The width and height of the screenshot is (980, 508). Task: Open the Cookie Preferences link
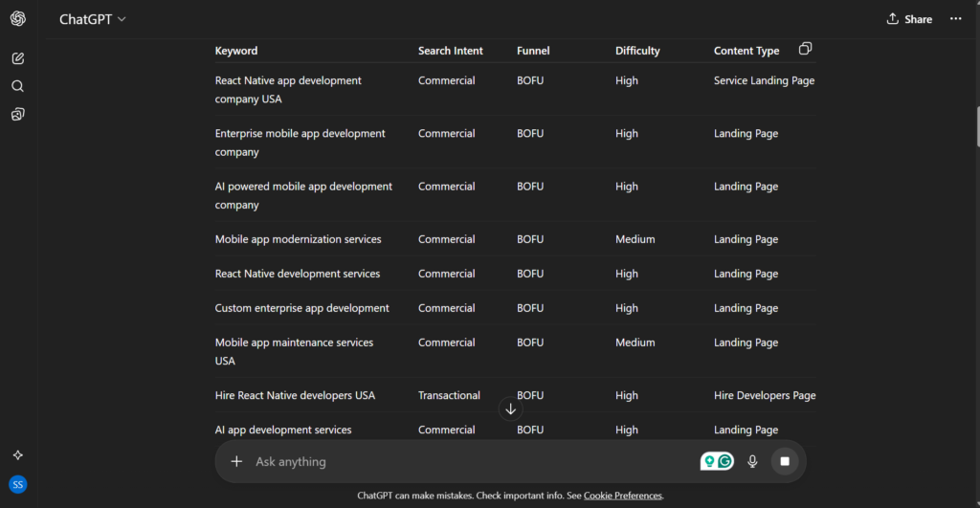click(622, 496)
